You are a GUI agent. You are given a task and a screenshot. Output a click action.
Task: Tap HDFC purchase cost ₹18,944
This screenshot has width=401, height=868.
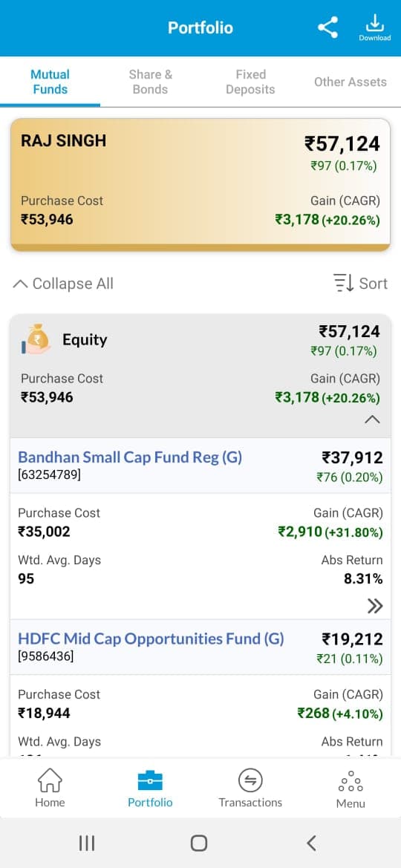click(x=45, y=714)
